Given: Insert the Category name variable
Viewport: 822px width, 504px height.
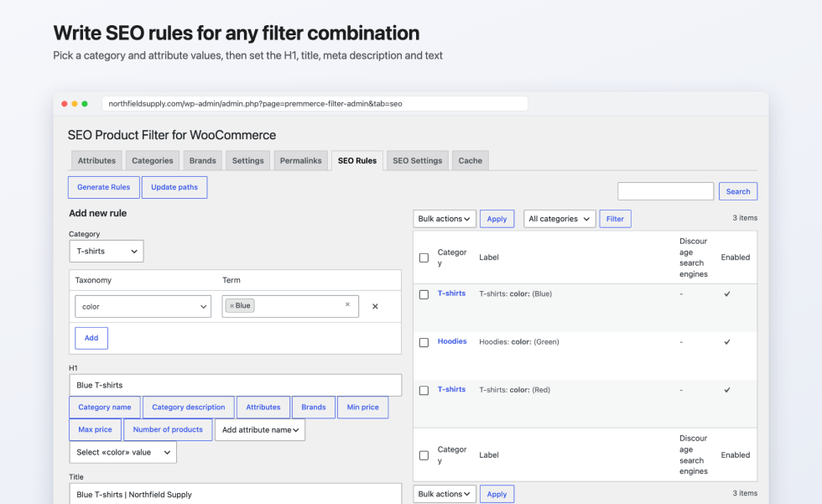Looking at the screenshot, I should [105, 407].
